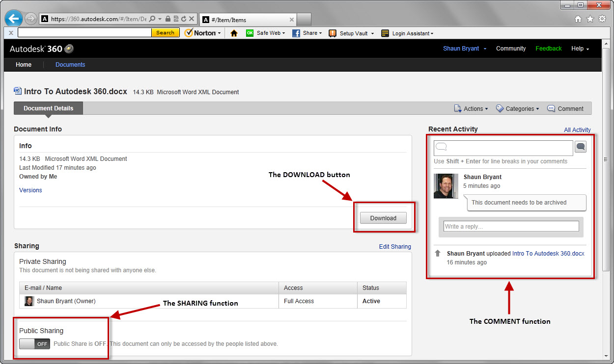Click the address bar search magnifier icon
Viewport: 614px width, 364px height.
tap(152, 19)
